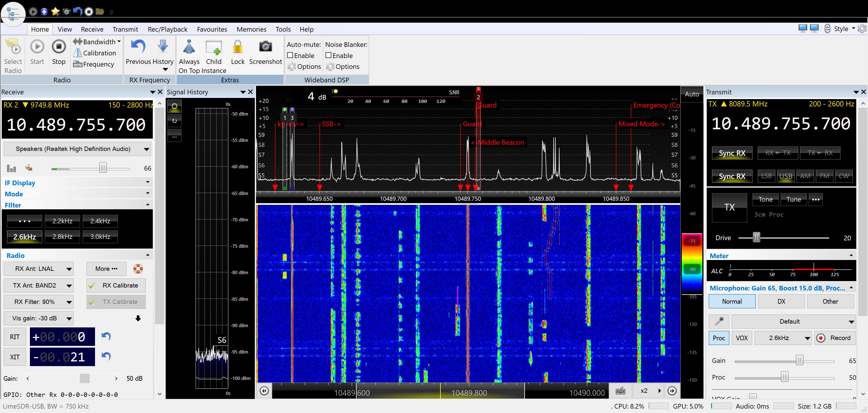Mute audio with the speaker icon
The height and width of the screenshot is (413, 868).
(x=29, y=168)
